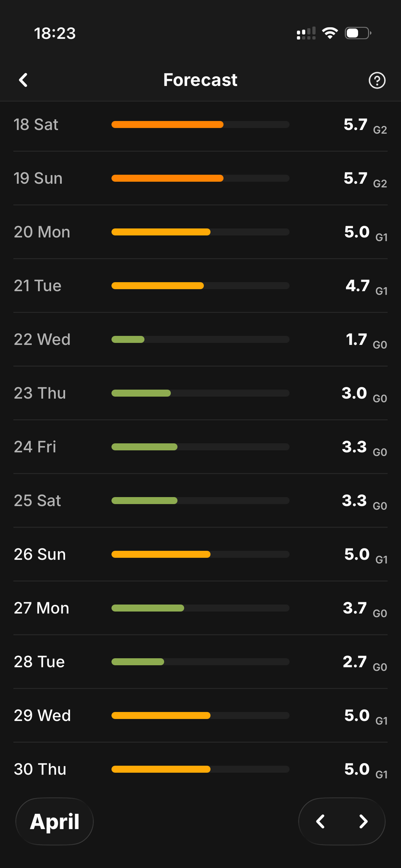Open the 23 Thu forecast row
This screenshot has height=868, width=401.
pos(200,393)
